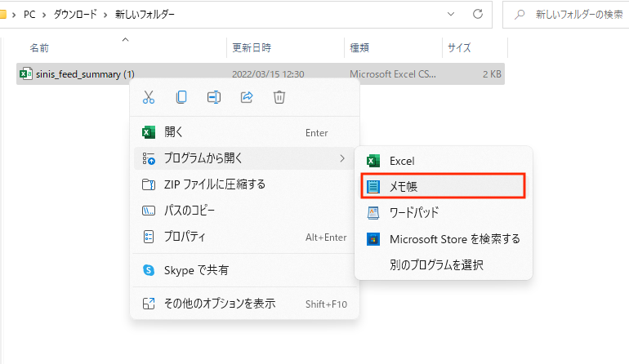Click the 2 KB size cell

(x=493, y=74)
